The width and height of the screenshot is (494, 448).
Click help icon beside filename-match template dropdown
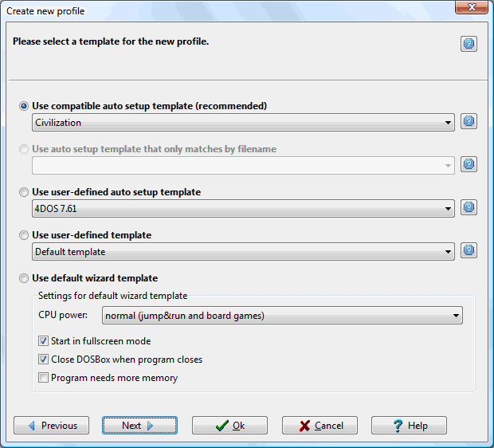pyautogui.click(x=469, y=164)
